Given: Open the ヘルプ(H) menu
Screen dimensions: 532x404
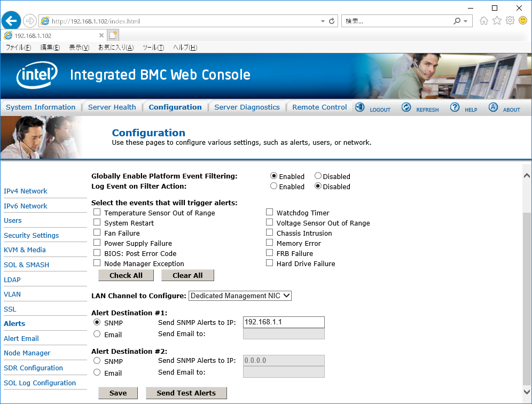Looking at the screenshot, I should point(185,48).
